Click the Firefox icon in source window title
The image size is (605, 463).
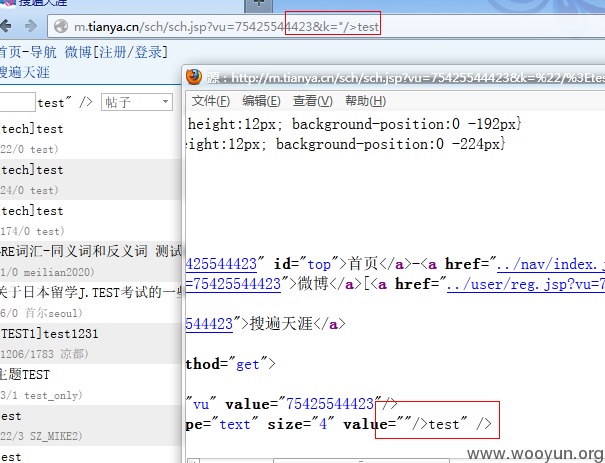(x=194, y=77)
